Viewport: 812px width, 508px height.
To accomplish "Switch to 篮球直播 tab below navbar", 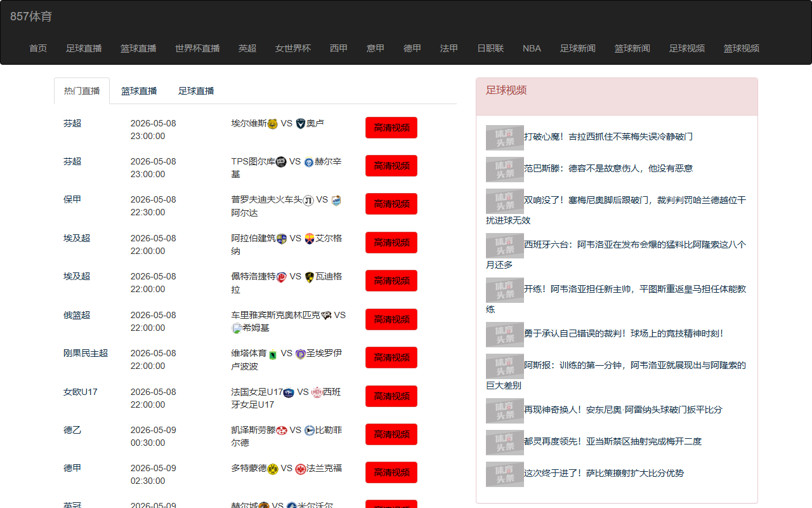I will tap(139, 91).
